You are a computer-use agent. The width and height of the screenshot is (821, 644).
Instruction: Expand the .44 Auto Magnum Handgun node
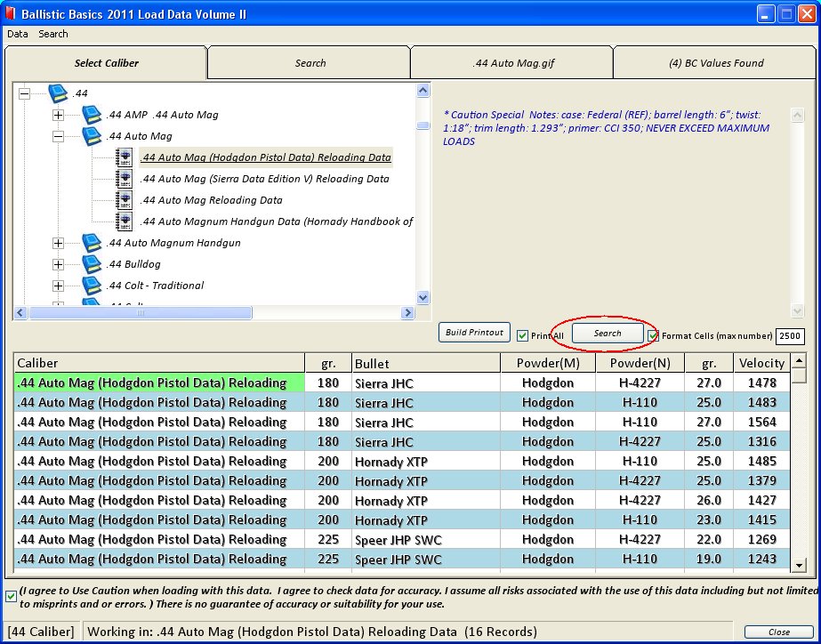59,243
